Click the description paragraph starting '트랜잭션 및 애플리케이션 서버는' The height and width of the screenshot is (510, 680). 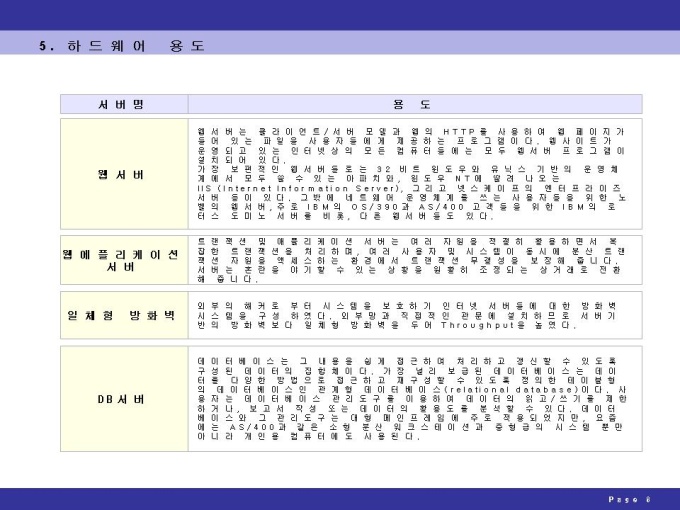[411, 260]
